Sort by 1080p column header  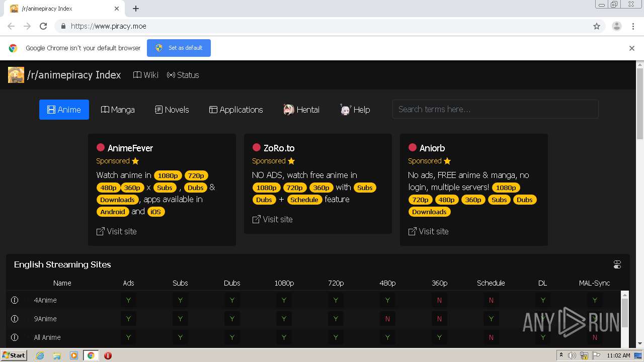click(284, 283)
